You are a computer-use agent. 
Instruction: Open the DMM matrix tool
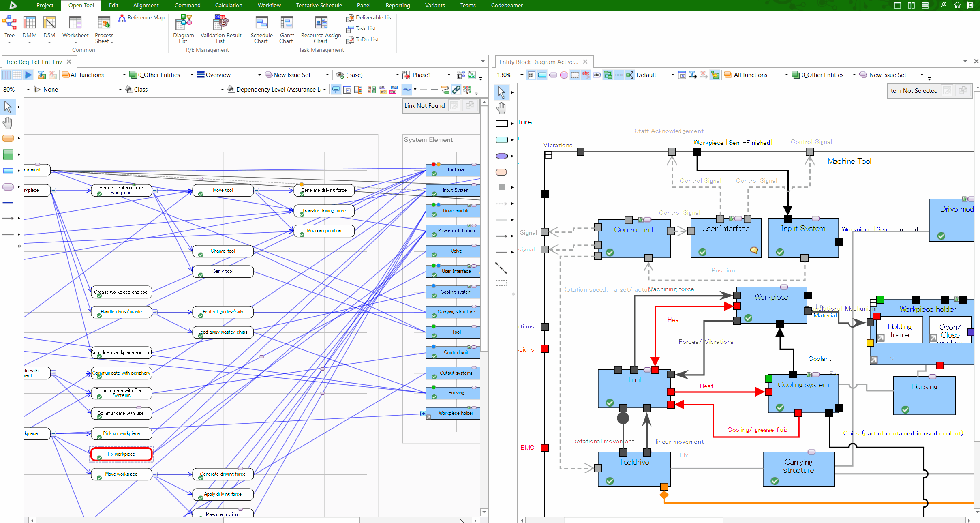30,29
